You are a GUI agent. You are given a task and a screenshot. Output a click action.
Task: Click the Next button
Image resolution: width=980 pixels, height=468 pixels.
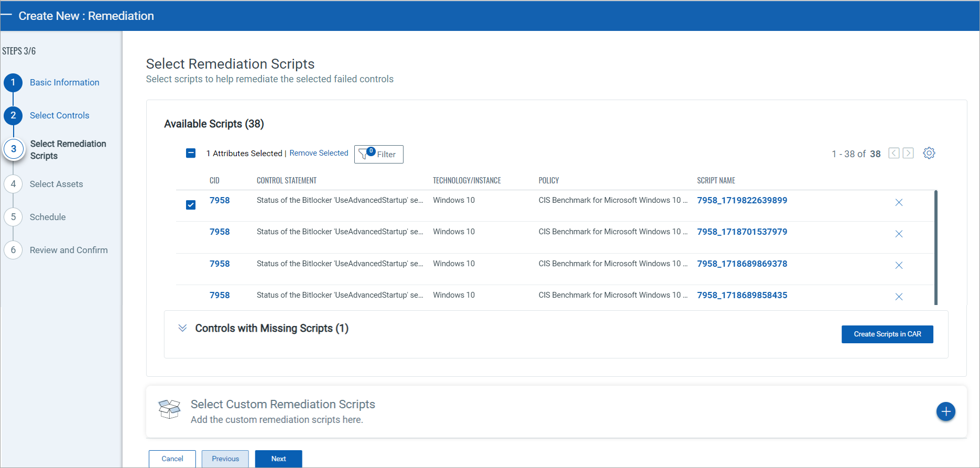pyautogui.click(x=278, y=459)
